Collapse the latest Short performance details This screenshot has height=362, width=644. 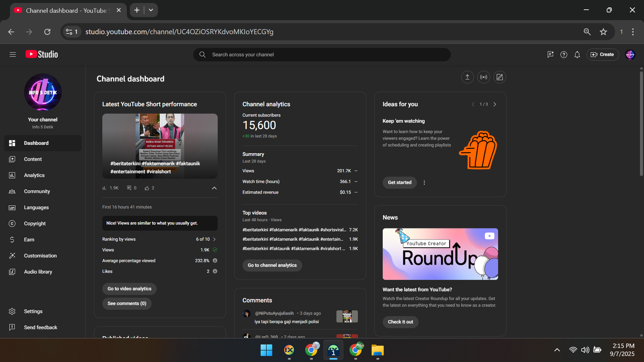click(x=214, y=188)
